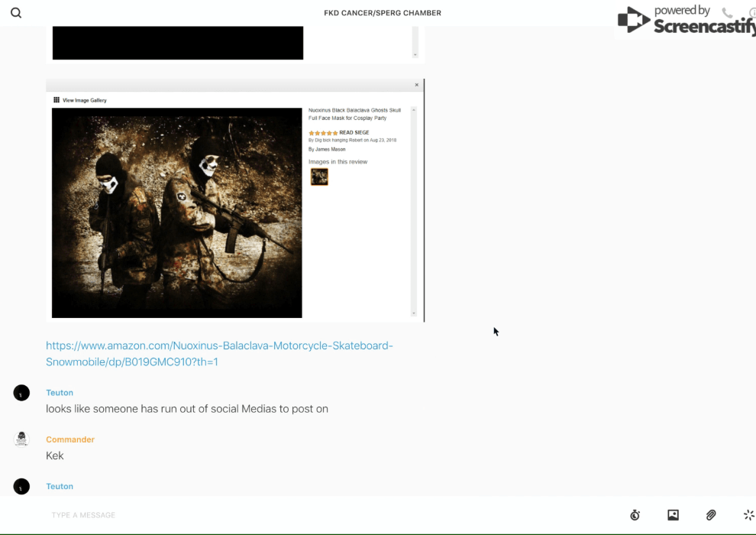The height and width of the screenshot is (535, 756).
Task: Open the conversation info icon at top right
Action: point(752,13)
